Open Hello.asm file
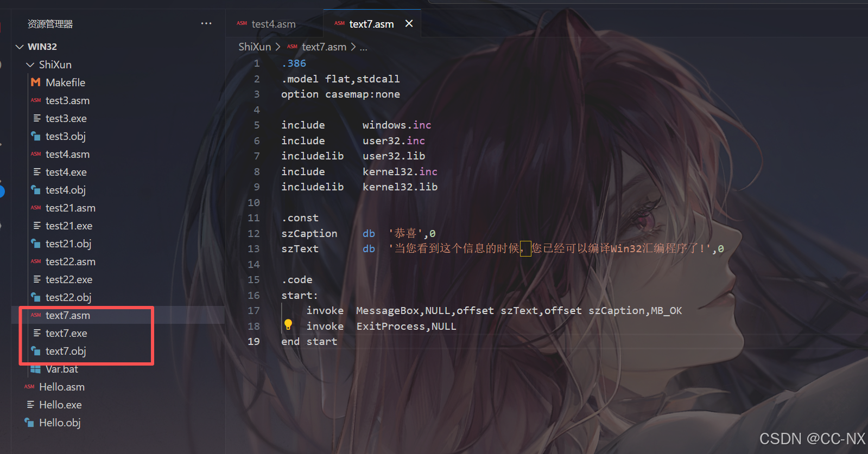The width and height of the screenshot is (868, 454). (62, 387)
